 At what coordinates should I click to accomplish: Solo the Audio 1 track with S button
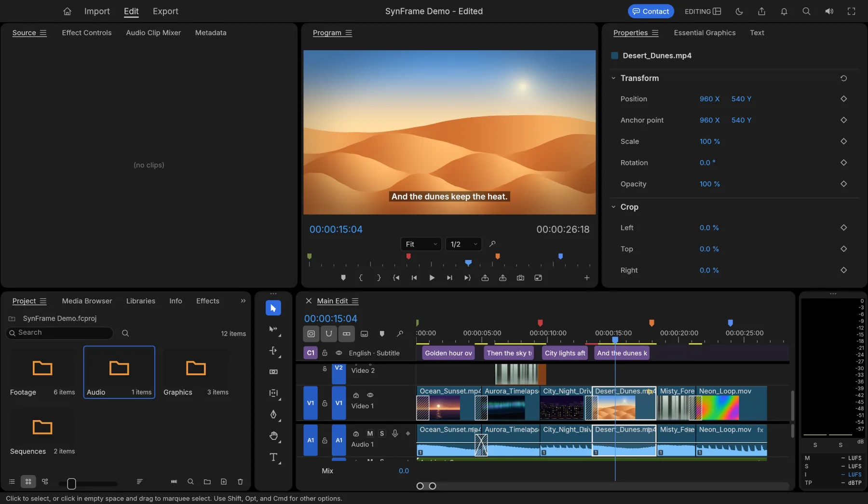(x=382, y=434)
